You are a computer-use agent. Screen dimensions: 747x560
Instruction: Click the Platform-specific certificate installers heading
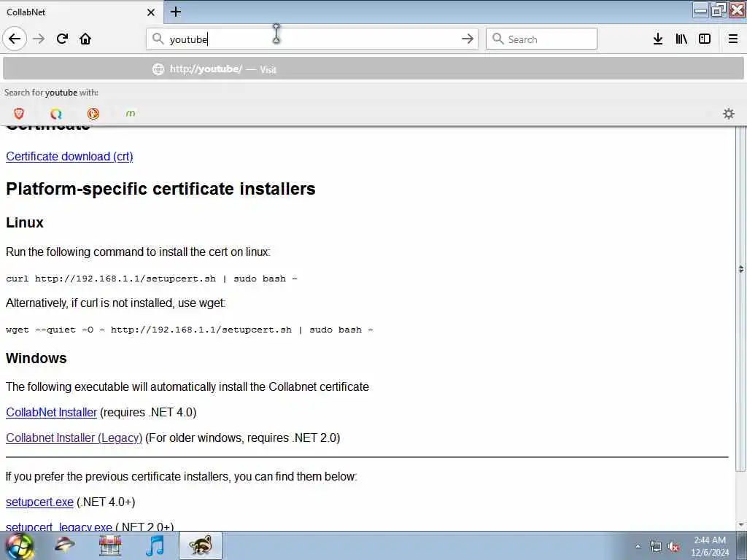[x=160, y=189]
